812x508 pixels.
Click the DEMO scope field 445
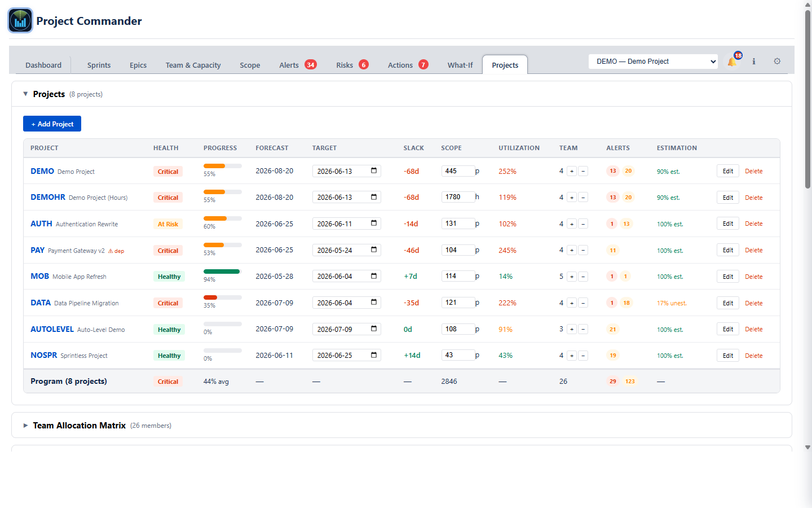pos(458,171)
